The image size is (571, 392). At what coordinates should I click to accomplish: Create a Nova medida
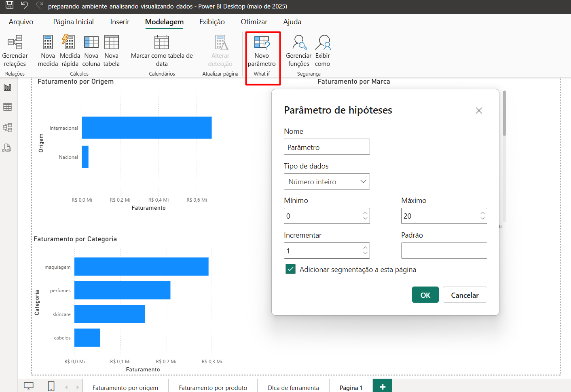click(48, 51)
